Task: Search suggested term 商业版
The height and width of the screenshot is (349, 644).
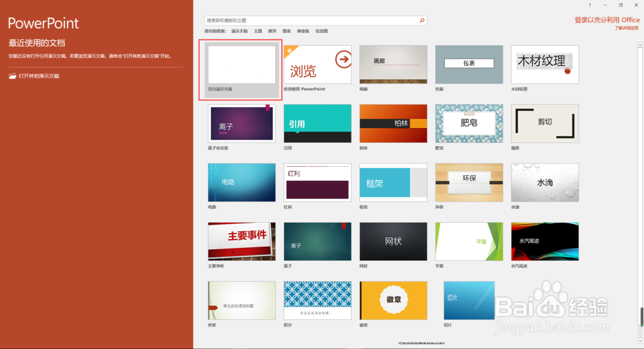Action: [x=303, y=31]
